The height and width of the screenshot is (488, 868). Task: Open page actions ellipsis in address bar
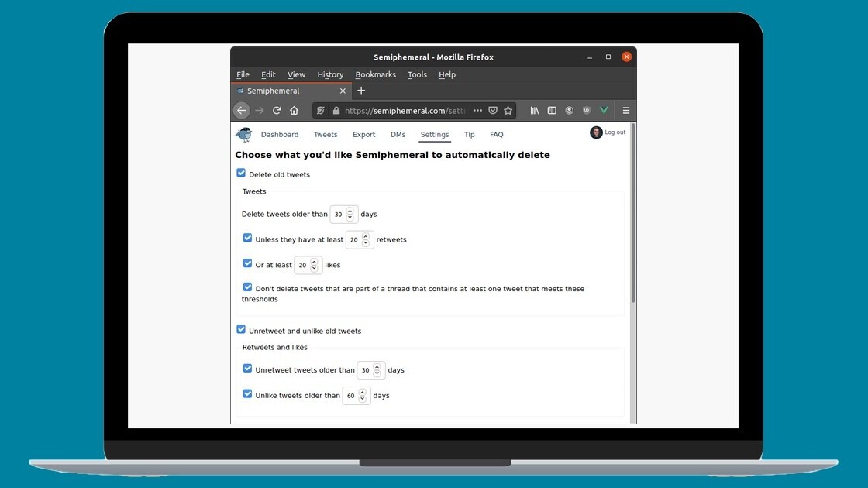coord(477,111)
